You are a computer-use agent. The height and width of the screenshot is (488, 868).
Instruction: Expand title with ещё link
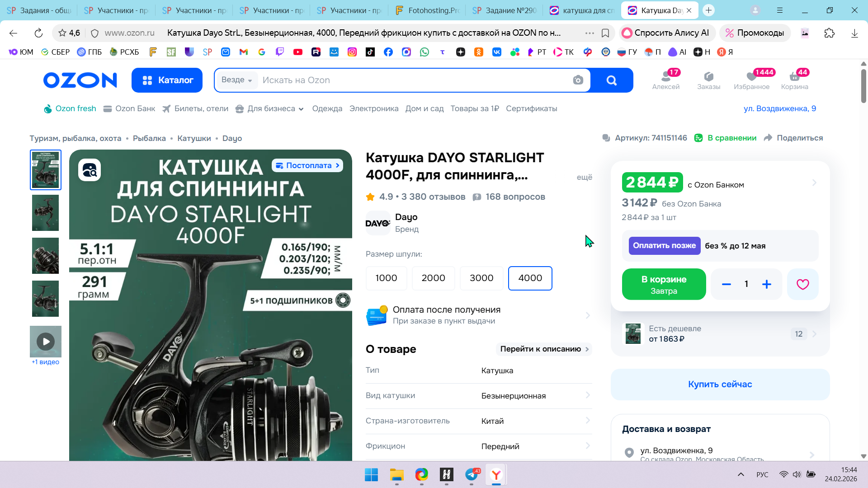(584, 178)
